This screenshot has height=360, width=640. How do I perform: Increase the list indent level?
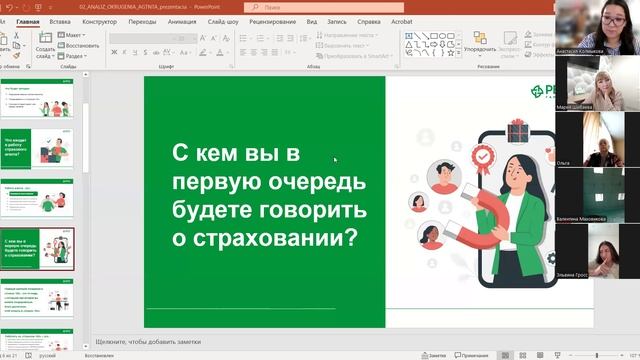point(290,38)
